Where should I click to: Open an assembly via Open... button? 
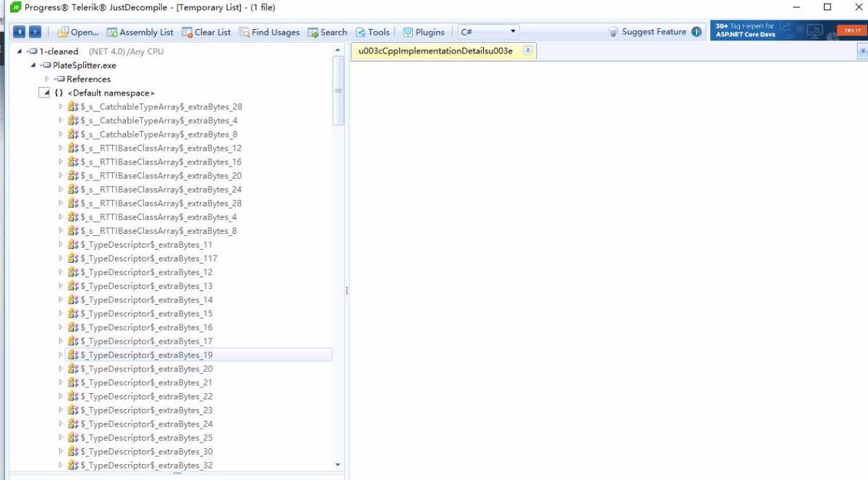[77, 32]
